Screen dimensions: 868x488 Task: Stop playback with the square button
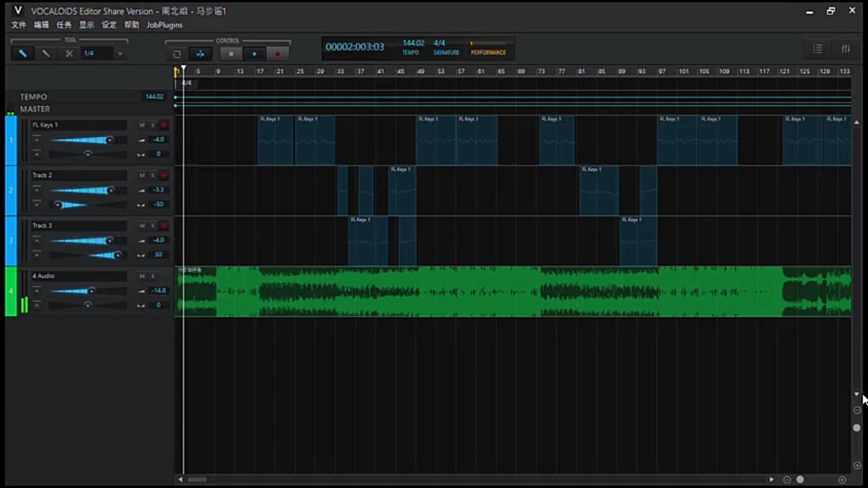pos(231,54)
